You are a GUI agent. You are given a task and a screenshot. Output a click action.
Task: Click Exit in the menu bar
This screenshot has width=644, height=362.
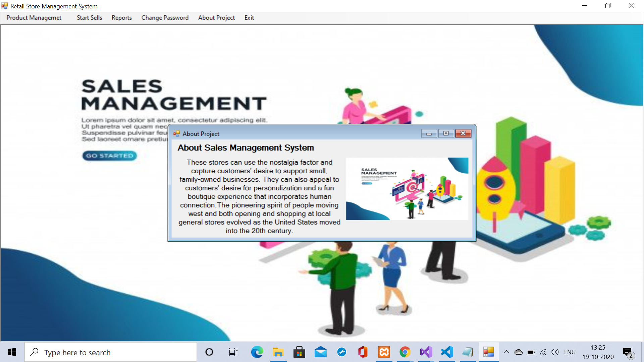[x=249, y=18]
